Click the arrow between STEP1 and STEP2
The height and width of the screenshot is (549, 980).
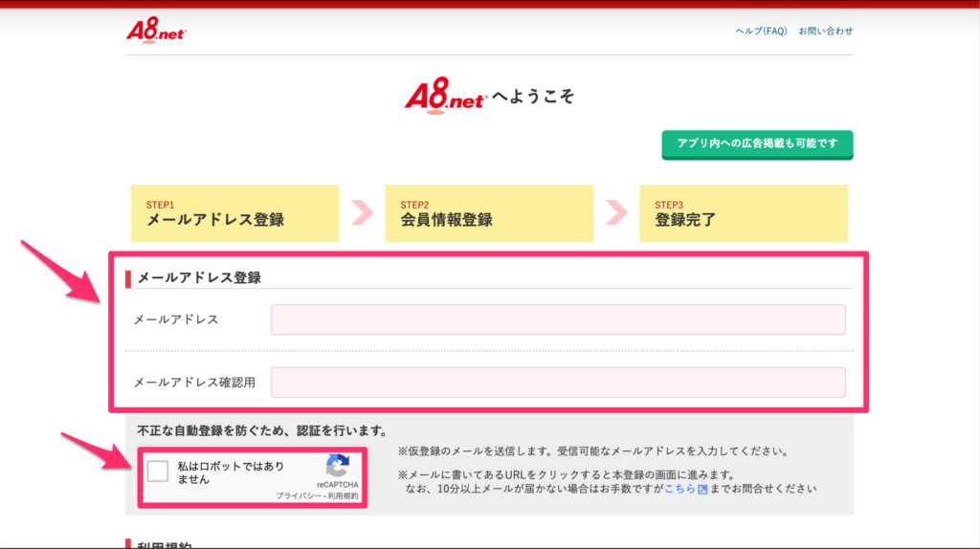pos(362,212)
